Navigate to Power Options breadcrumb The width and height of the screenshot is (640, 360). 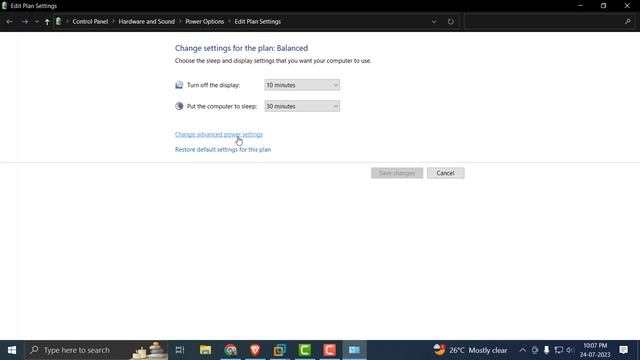(204, 22)
